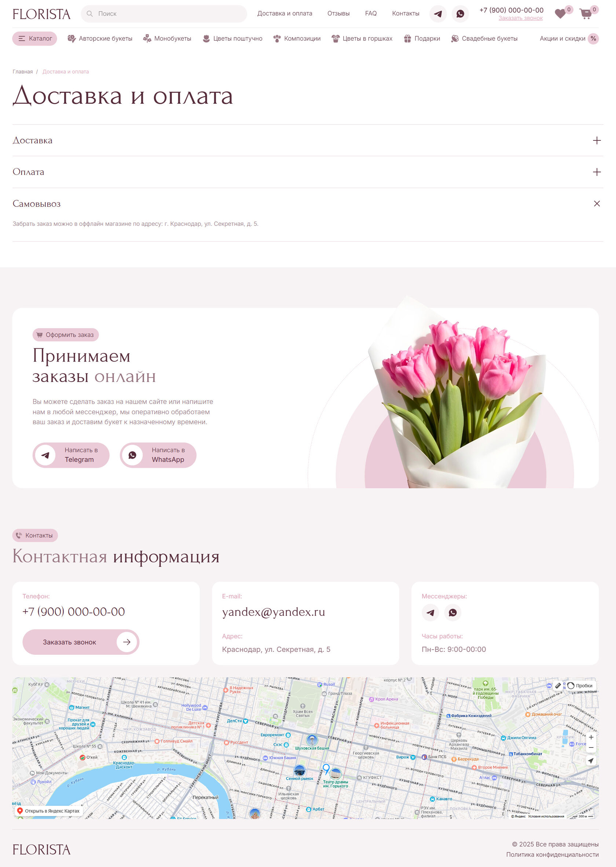Go to Акции и скидки
The width and height of the screenshot is (616, 867).
click(562, 39)
